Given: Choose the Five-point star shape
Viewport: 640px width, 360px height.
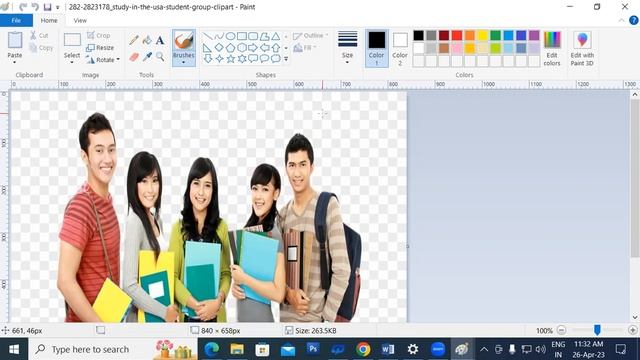Looking at the screenshot, I should [231, 59].
